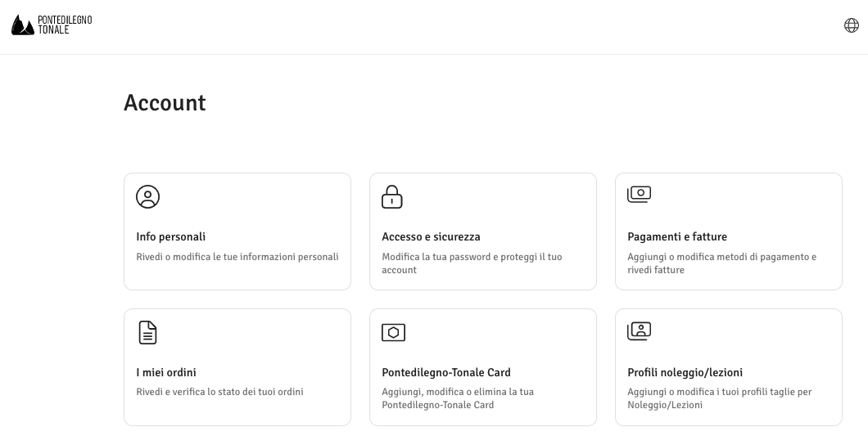
Task: Click the profile card icon for Profili noleggio/lezioni
Action: coord(639,331)
